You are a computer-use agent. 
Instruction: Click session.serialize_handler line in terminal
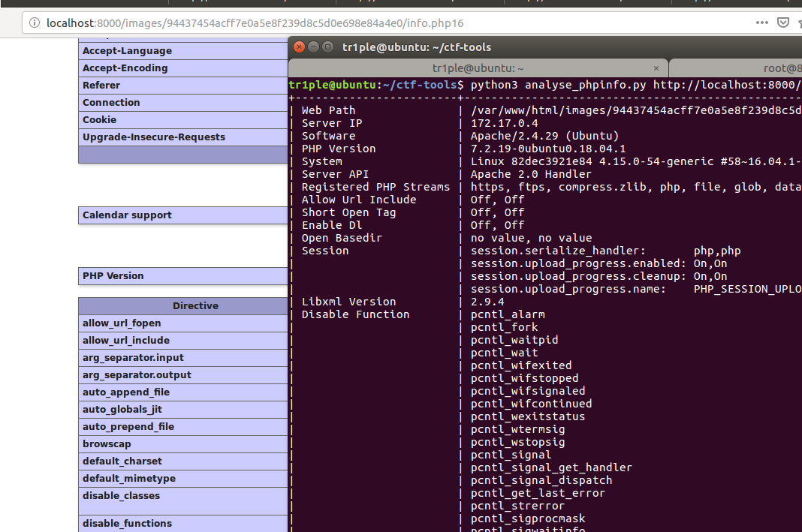(x=605, y=251)
